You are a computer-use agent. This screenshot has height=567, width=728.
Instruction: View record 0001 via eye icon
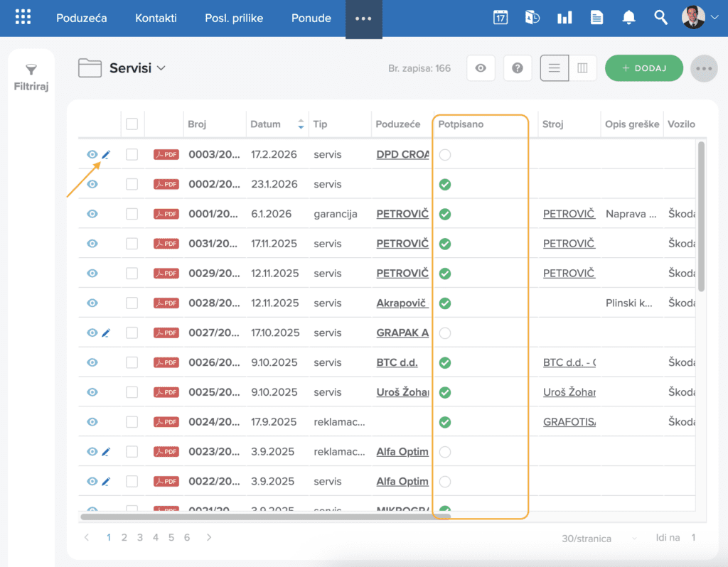(92, 214)
